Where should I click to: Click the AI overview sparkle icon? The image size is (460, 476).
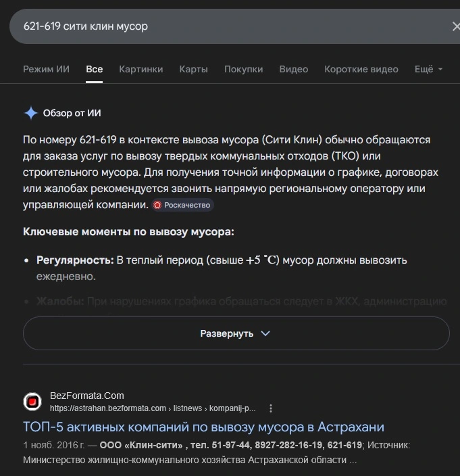[x=30, y=113]
